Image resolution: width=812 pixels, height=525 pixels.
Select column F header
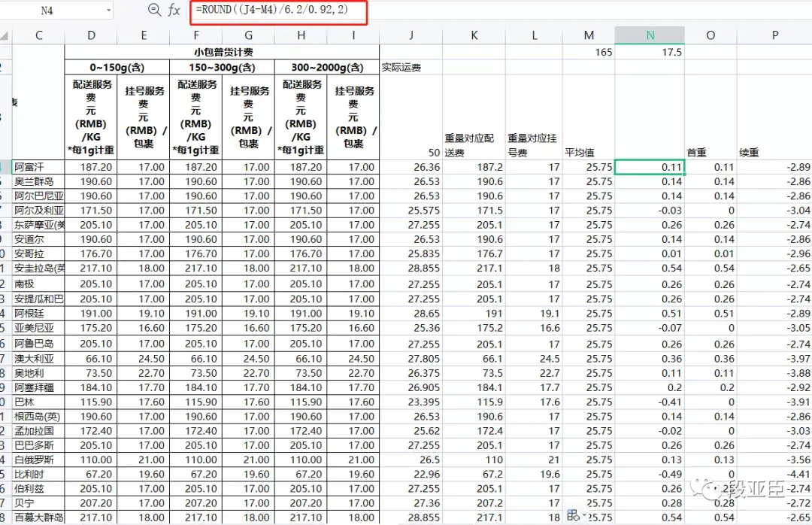click(195, 35)
